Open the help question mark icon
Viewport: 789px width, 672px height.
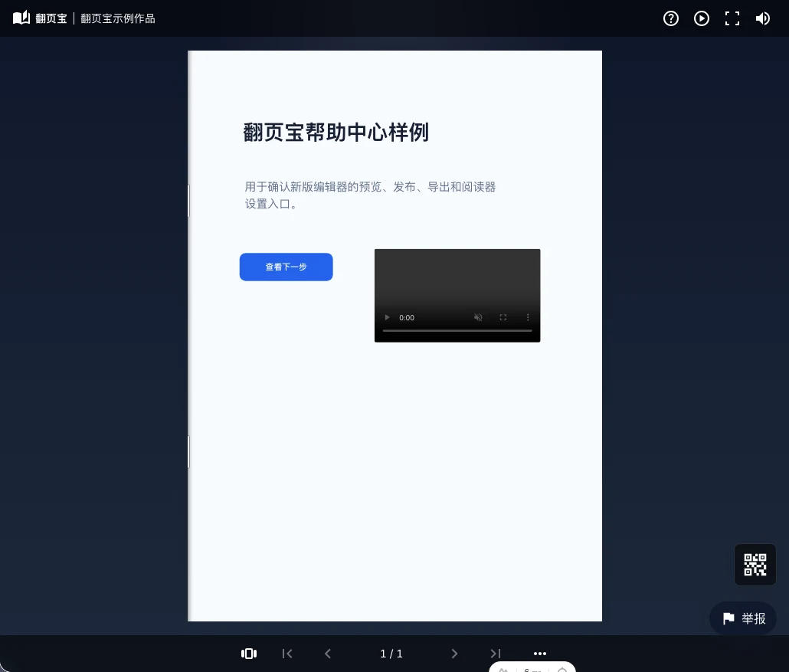pyautogui.click(x=671, y=18)
